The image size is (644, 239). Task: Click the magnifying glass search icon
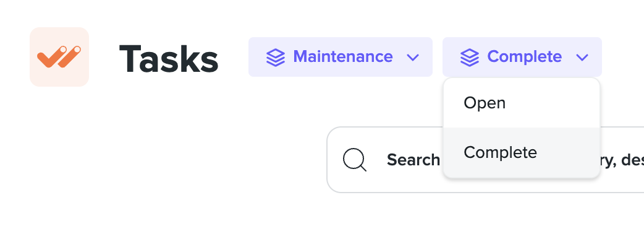pos(355,160)
